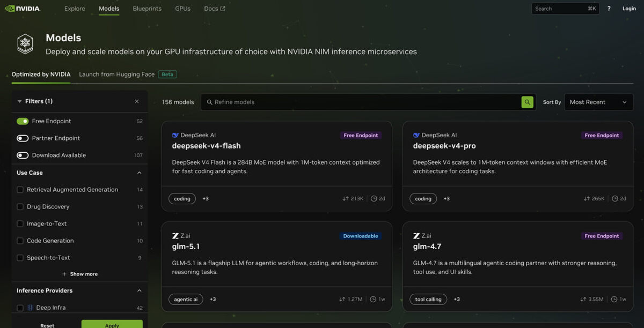644x328 pixels.
Task: Open the Sort By Most Recent dropdown
Action: (x=598, y=102)
